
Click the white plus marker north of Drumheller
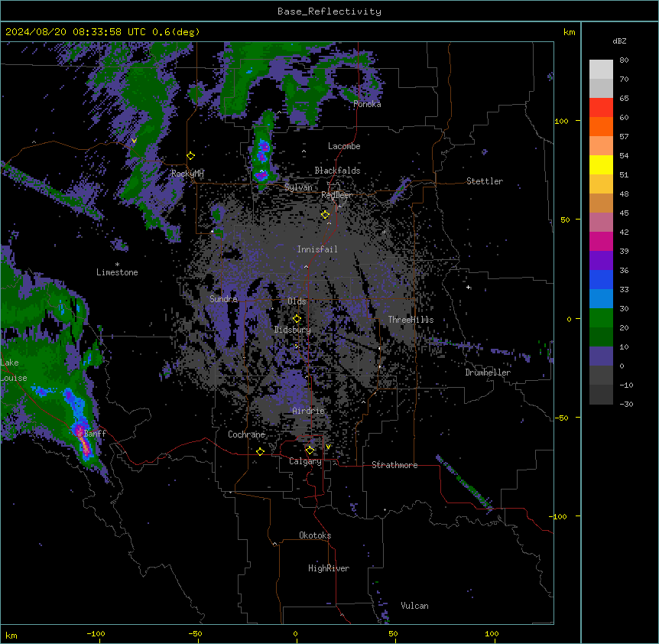(x=469, y=287)
